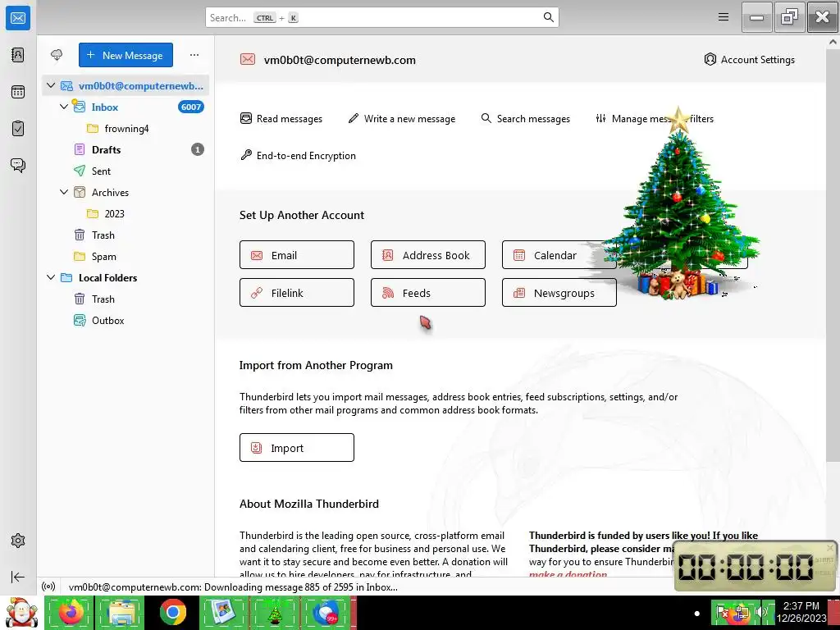Open the Mail space icon in sidebar
The width and height of the screenshot is (840, 630).
18,18
